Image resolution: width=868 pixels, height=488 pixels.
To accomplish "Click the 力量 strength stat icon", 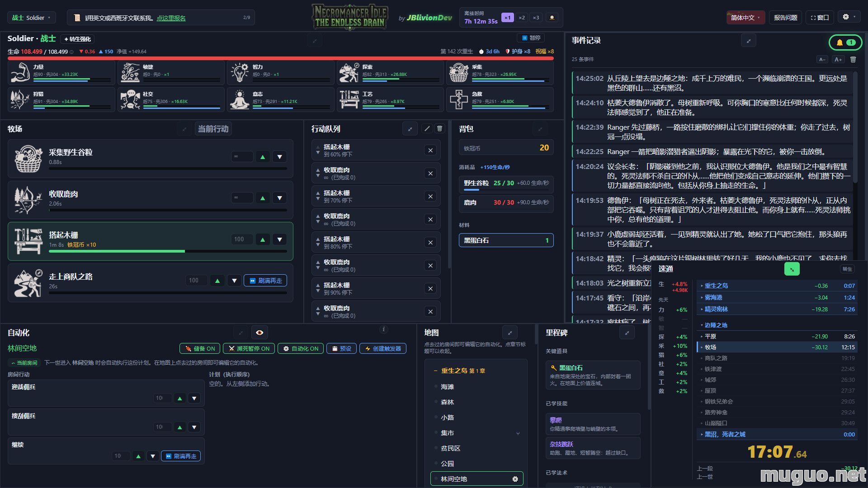I will point(20,72).
